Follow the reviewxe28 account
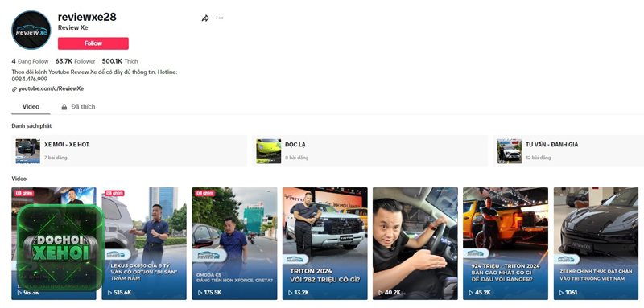 pyautogui.click(x=93, y=43)
